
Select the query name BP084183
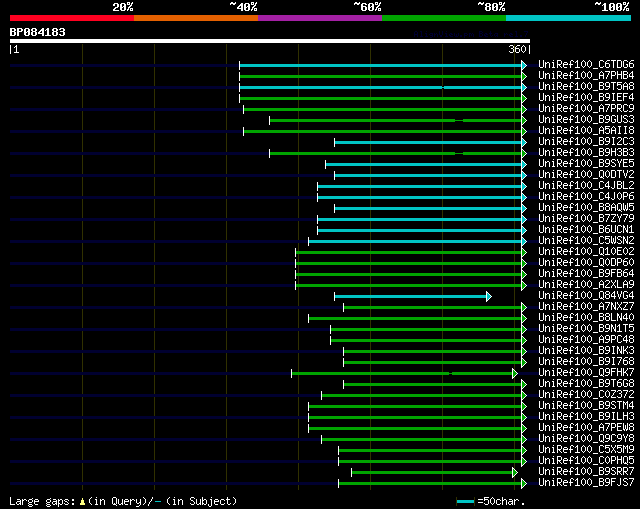tap(38, 32)
